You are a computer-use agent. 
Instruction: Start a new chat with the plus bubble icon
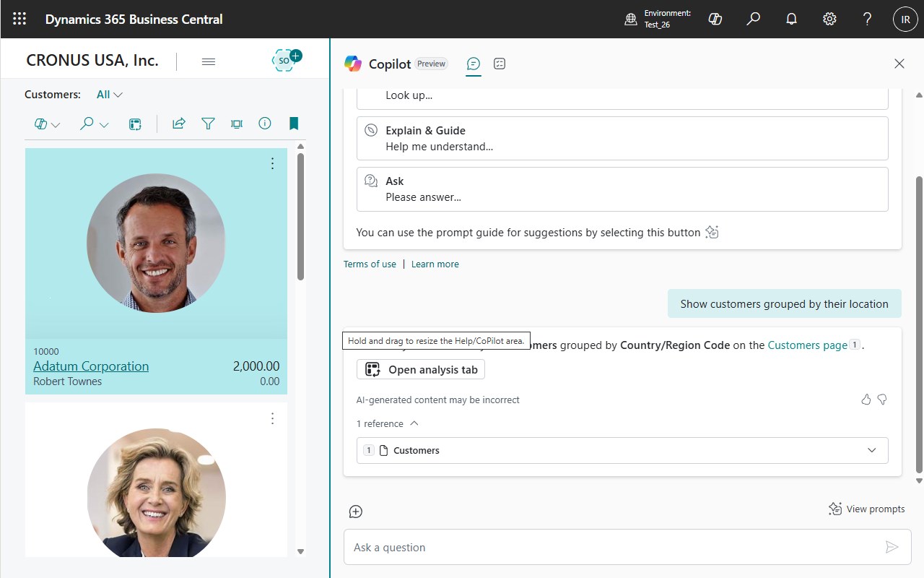(355, 512)
